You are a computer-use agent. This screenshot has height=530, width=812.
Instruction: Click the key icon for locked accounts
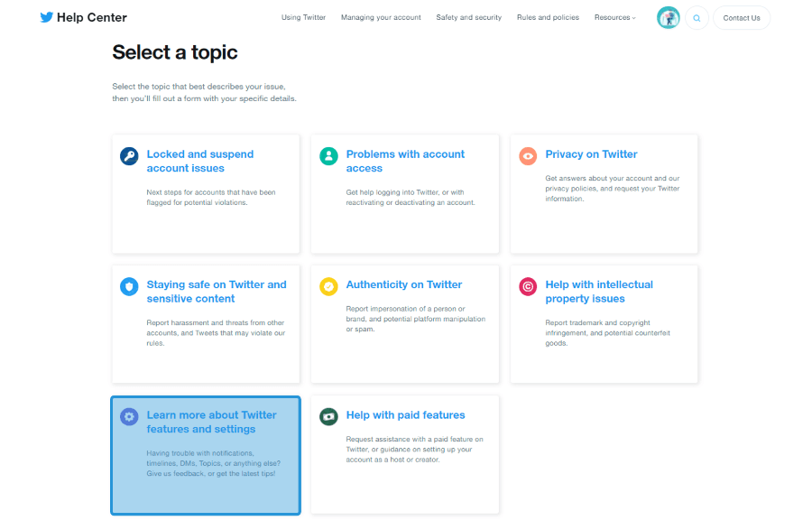[129, 156]
